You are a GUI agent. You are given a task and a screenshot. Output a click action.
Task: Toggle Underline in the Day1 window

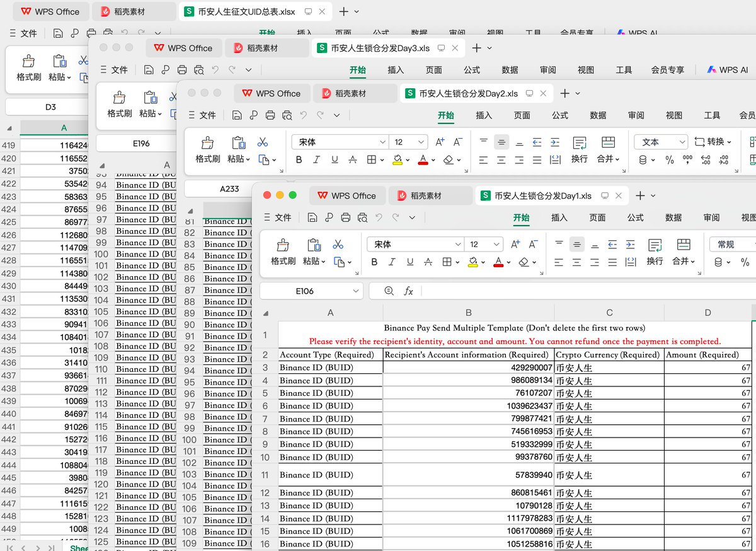(409, 262)
